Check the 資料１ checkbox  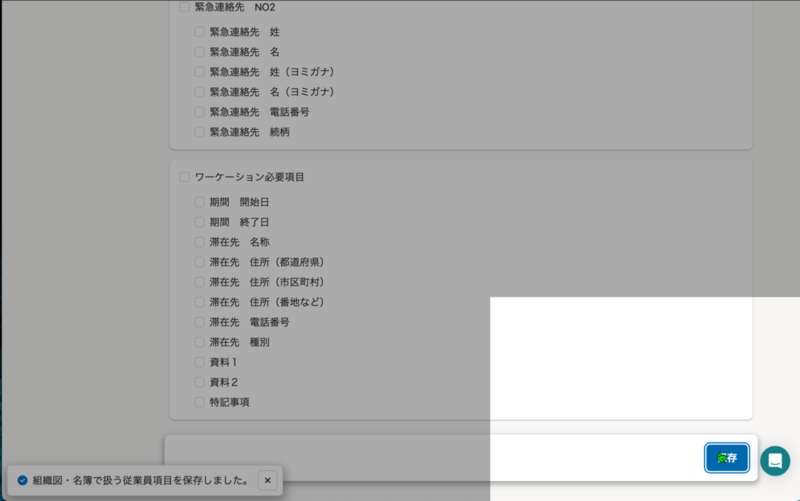click(x=199, y=362)
